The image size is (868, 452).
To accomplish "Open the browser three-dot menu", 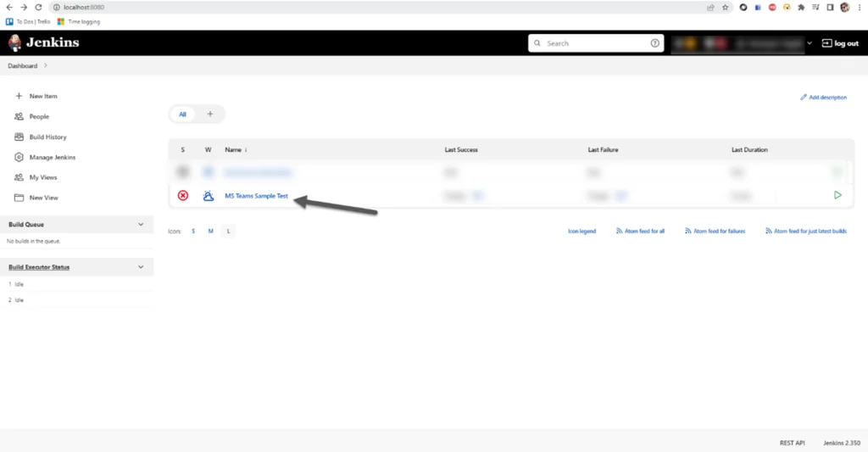I will [860, 7].
